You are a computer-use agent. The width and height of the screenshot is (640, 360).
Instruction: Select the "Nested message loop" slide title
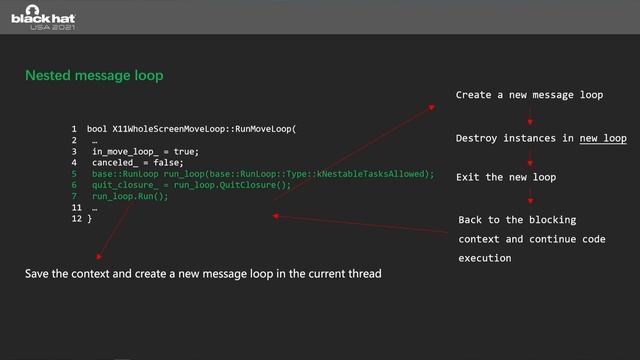coord(94,76)
